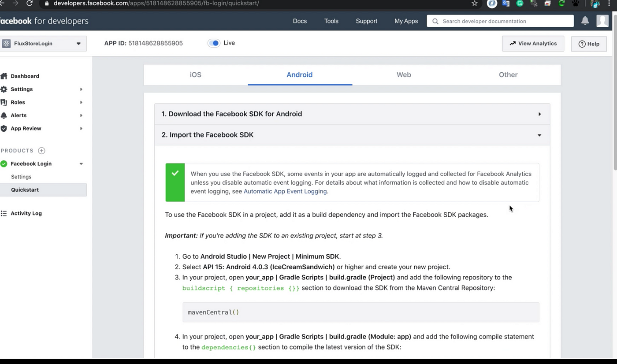
Task: Click the search developer documentation field
Action: (x=500, y=21)
